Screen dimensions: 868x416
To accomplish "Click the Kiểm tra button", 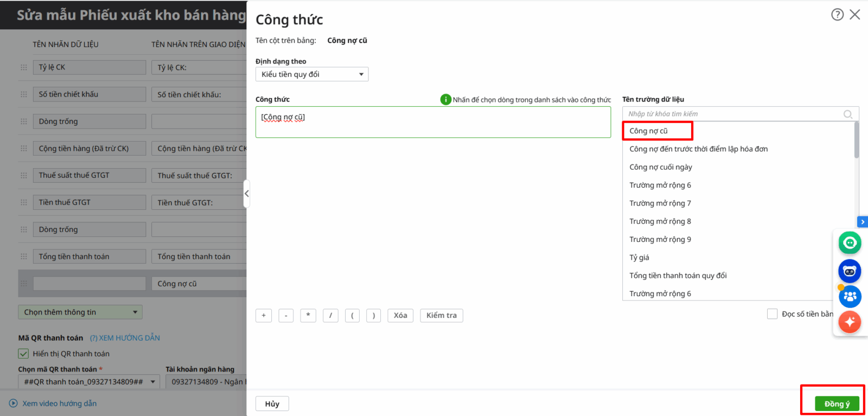I will pyautogui.click(x=442, y=316).
